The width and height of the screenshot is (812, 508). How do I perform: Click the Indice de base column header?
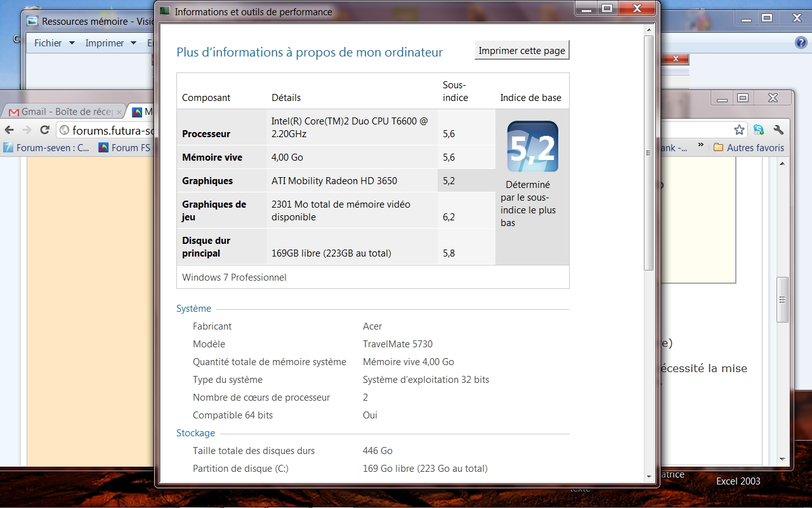tap(531, 98)
